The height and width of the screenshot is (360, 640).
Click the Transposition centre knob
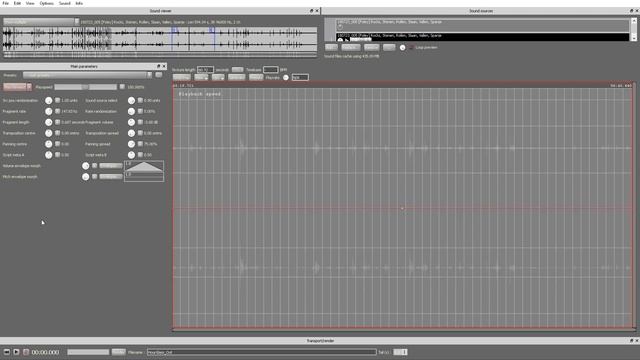click(x=49, y=133)
